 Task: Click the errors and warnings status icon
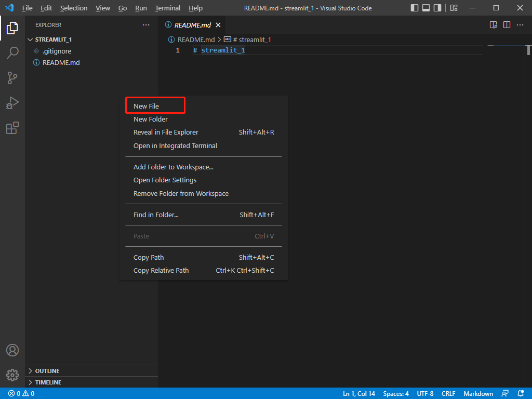click(21, 394)
